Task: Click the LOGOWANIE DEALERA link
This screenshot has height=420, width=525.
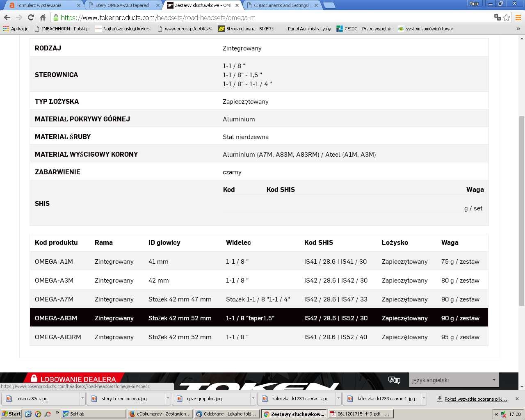Action: (x=78, y=379)
